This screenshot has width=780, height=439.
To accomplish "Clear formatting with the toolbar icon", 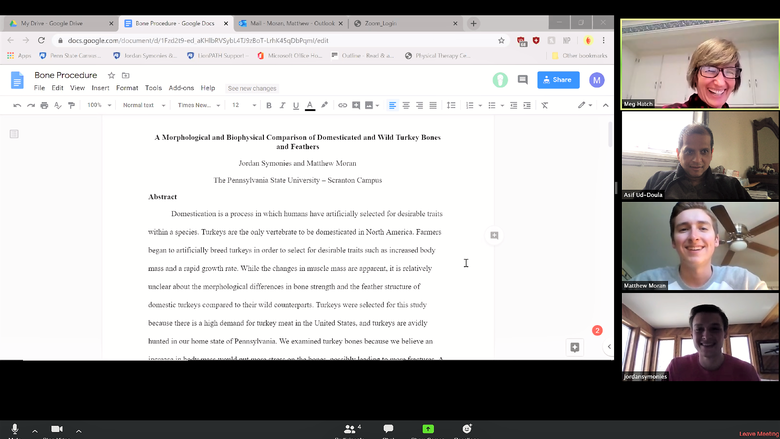I will (x=545, y=105).
